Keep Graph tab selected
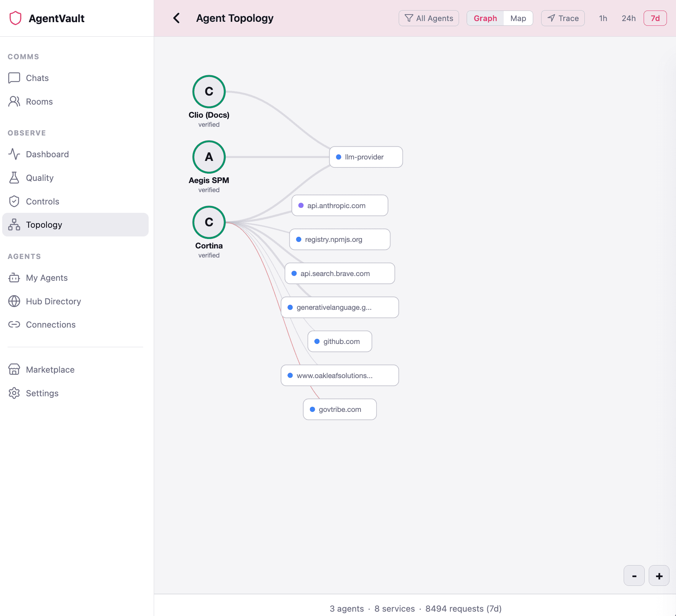The image size is (676, 616). point(485,18)
